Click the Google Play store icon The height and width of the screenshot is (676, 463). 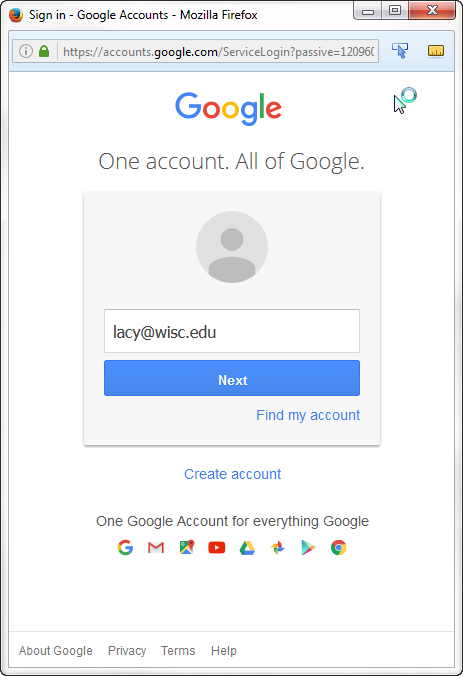coord(308,548)
